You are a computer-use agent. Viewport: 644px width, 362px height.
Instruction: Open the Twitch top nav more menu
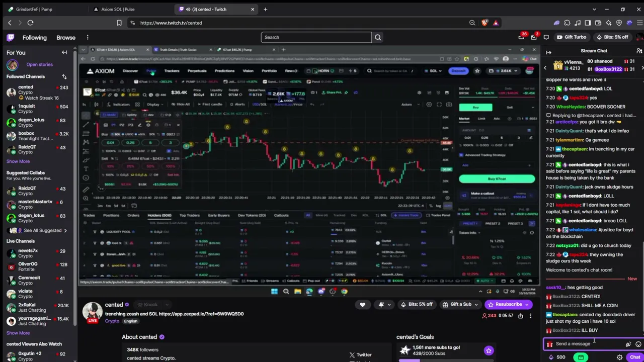[88, 37]
